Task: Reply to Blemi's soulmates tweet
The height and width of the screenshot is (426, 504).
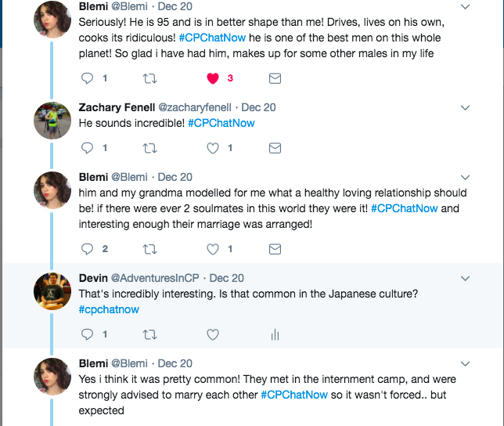Action: pyautogui.click(x=87, y=249)
